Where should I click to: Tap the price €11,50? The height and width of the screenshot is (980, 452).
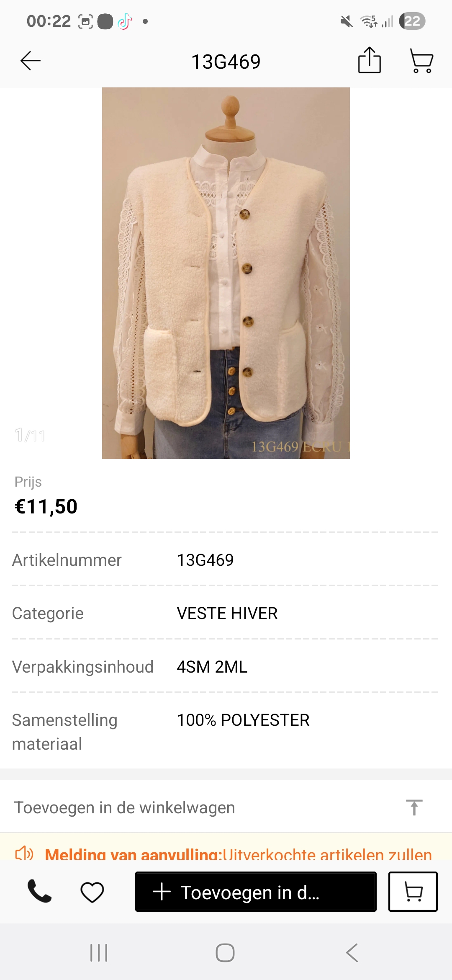46,506
